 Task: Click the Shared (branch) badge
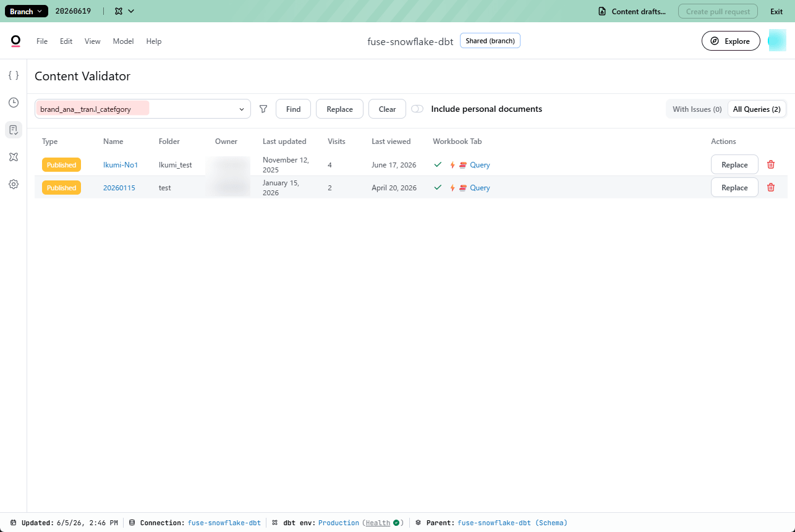tap(490, 41)
